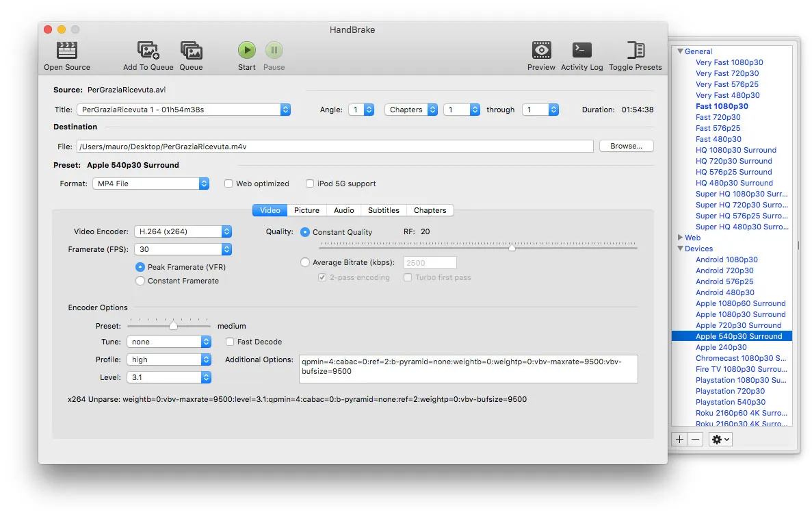This screenshot has height=519, width=812.
Task: Click the Browse... button
Action: (x=626, y=147)
